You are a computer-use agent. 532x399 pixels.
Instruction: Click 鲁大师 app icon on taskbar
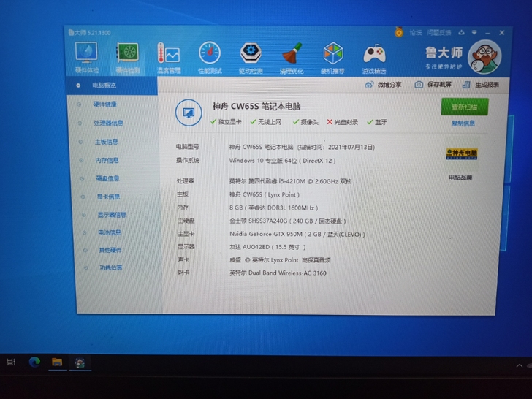click(x=80, y=362)
